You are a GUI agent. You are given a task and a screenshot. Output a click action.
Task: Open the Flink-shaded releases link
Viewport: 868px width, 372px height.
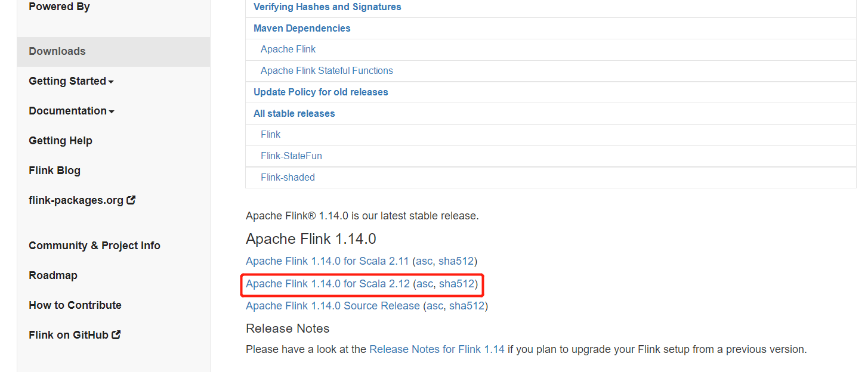click(288, 177)
